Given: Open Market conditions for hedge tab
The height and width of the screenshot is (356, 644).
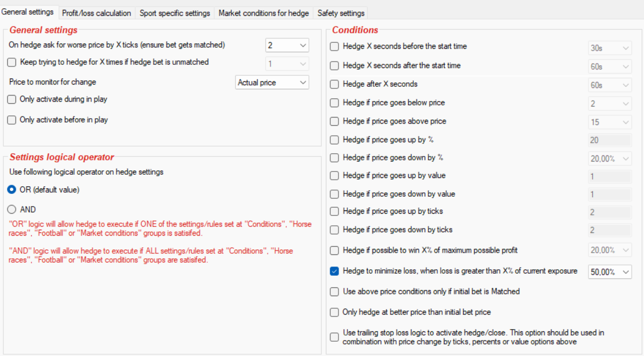Looking at the screenshot, I should coord(264,13).
